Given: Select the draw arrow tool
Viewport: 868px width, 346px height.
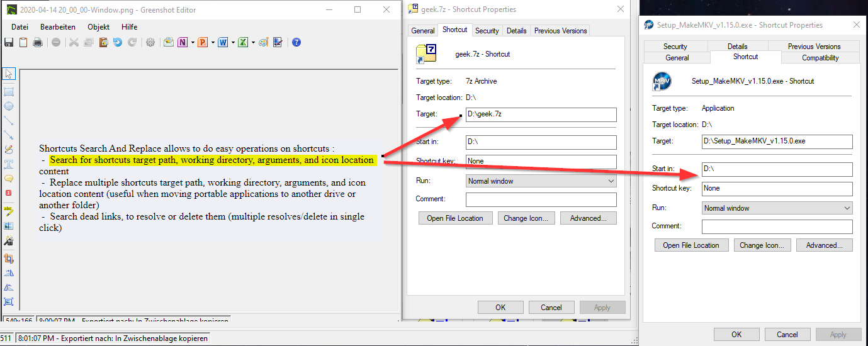Looking at the screenshot, I should (9, 135).
